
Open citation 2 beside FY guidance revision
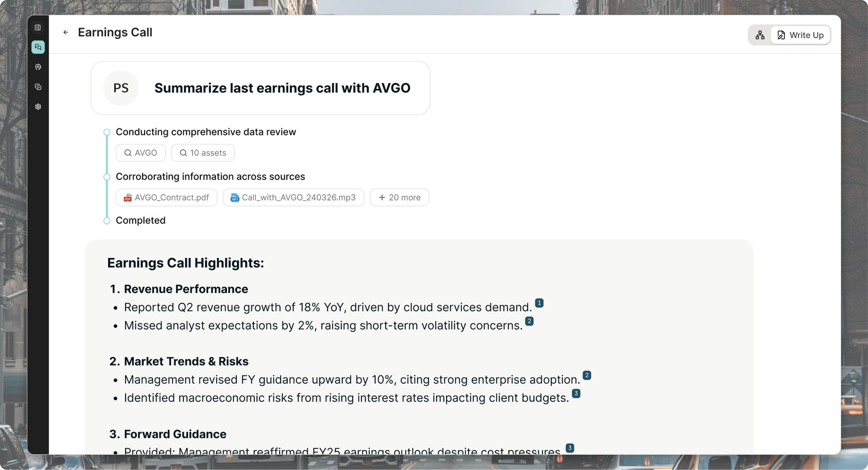[x=587, y=375]
